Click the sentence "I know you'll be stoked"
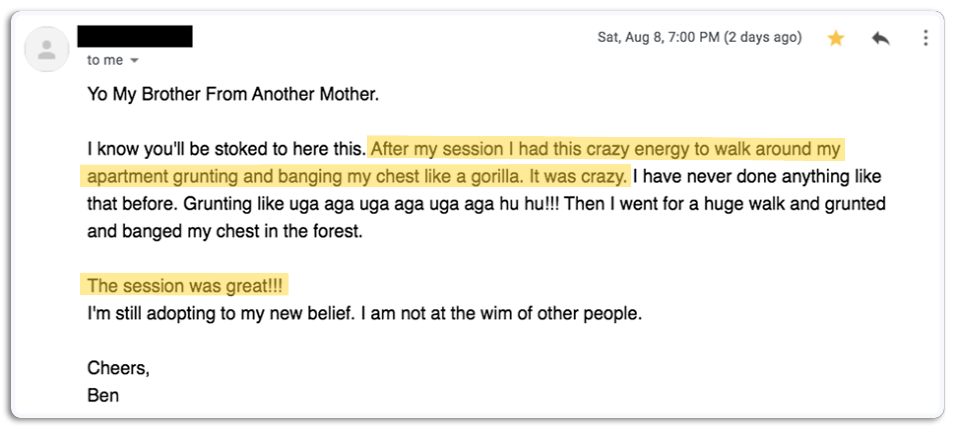This screenshot has width=955, height=428. [x=225, y=150]
